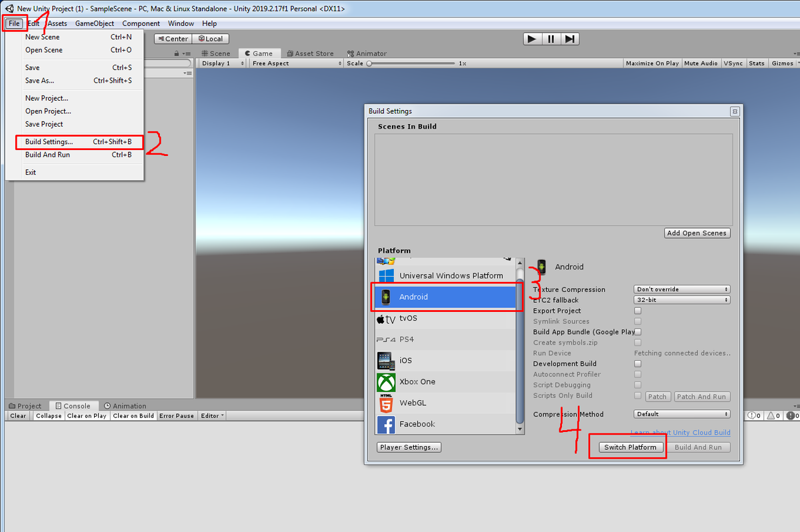
Task: Open the Free Aspect dropdown
Action: point(297,63)
